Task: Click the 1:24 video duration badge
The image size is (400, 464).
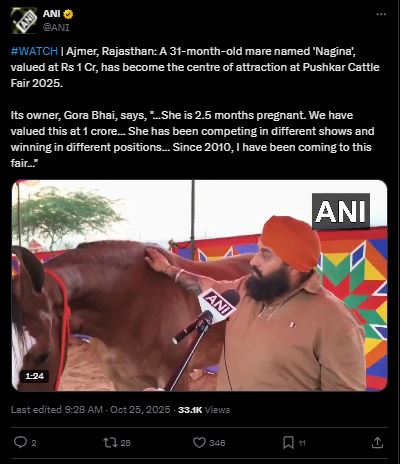Action: coord(34,376)
